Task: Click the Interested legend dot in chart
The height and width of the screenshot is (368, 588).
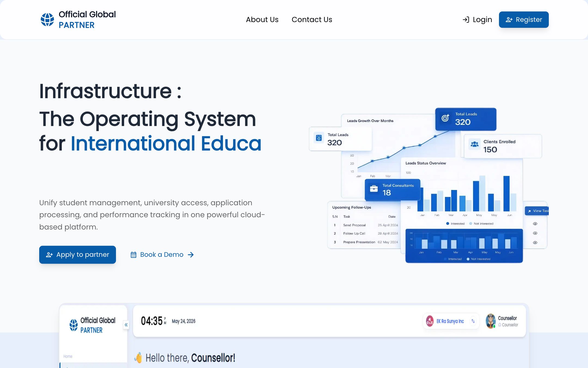Action: pyautogui.click(x=448, y=224)
